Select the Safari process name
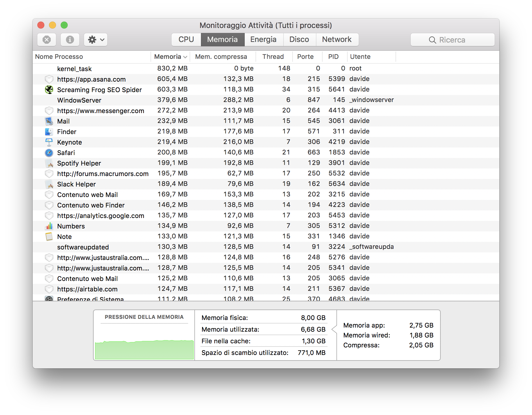The width and height of the screenshot is (532, 415). pyautogui.click(x=66, y=153)
